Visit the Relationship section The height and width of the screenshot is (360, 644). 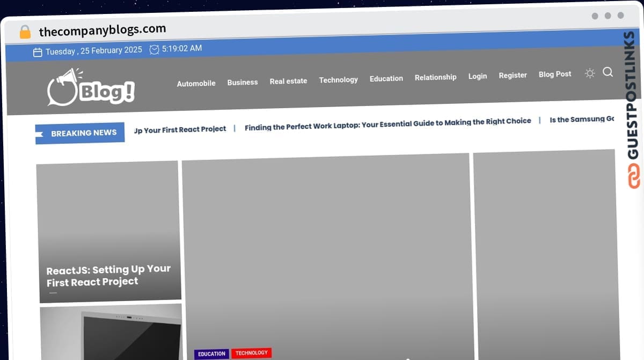(x=435, y=77)
